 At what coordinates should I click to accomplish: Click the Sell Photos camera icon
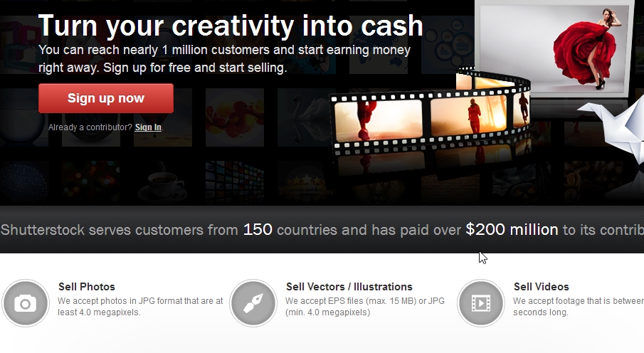point(26,303)
